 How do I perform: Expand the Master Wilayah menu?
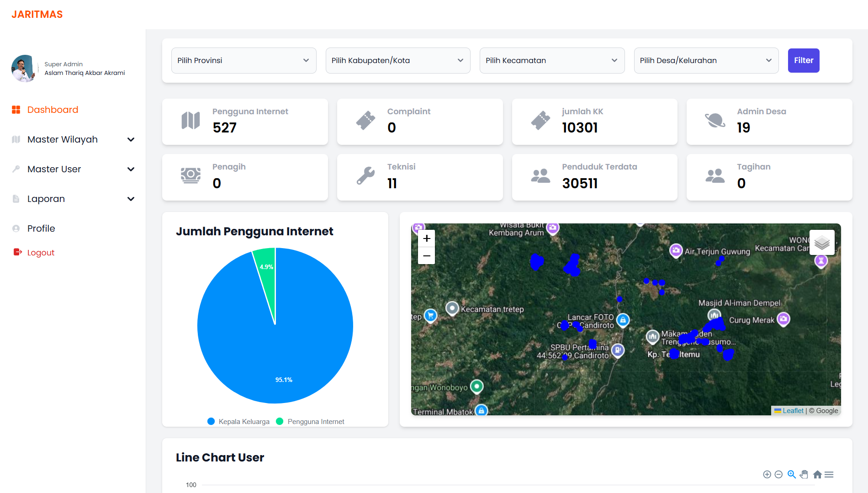click(73, 139)
